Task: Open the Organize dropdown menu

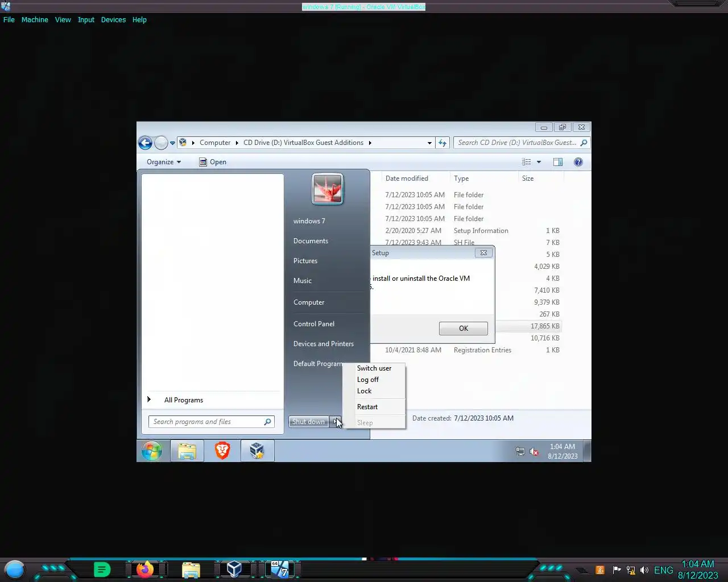Action: coord(164,162)
